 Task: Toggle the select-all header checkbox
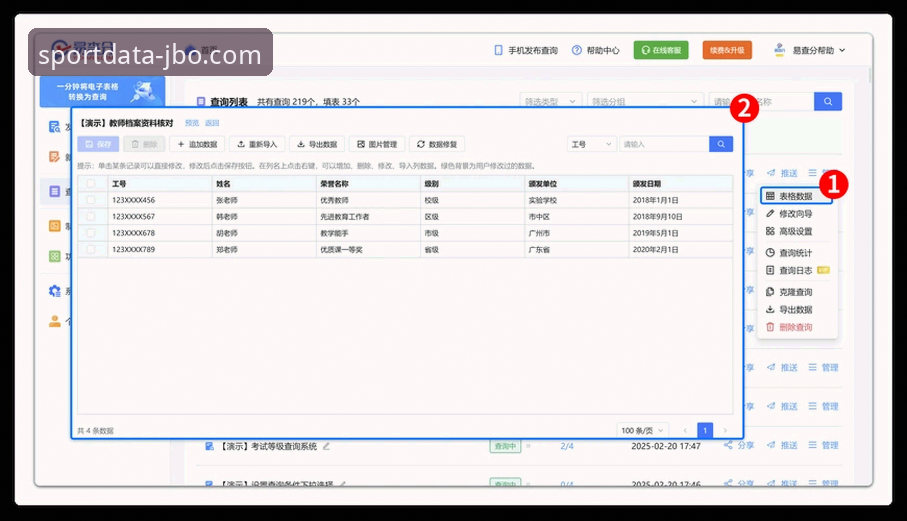[x=91, y=183]
